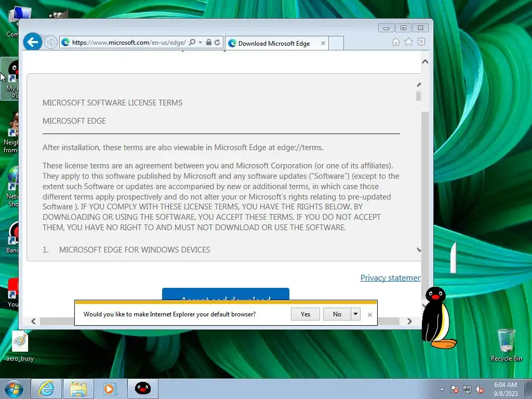Image resolution: width=532 pixels, height=399 pixels.
Task: Click Action Center flag tray icon
Action: [x=455, y=390]
